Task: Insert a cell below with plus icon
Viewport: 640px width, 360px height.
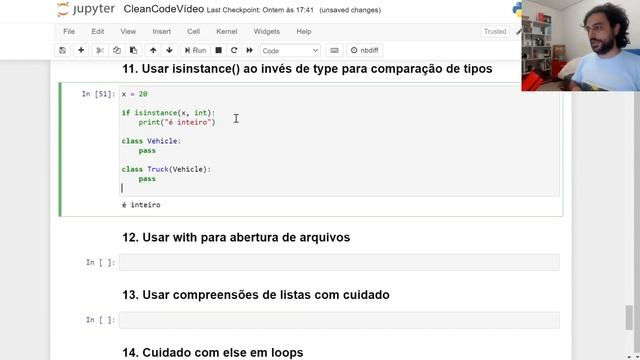Action: 81,50
